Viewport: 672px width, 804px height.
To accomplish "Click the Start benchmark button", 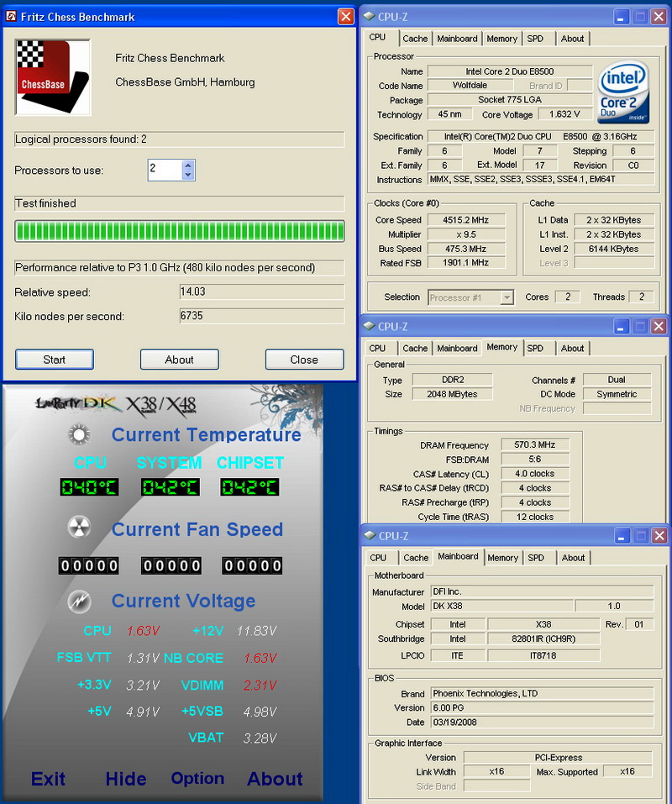I will 55,360.
